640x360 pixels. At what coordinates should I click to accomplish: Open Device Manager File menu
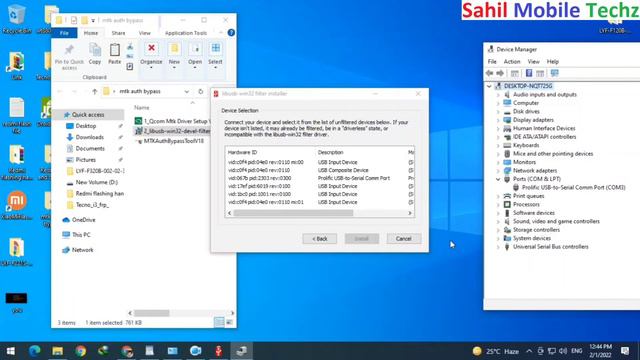(492, 62)
